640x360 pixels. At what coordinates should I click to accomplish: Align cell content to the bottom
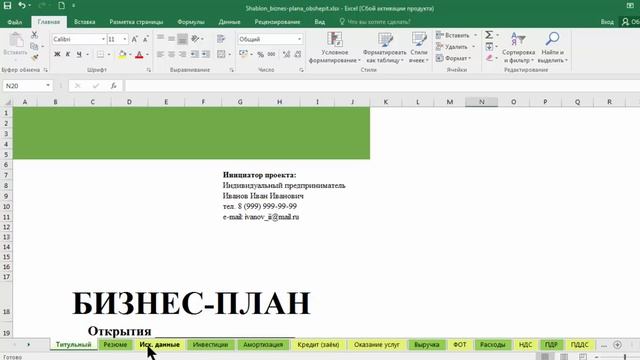(182, 39)
